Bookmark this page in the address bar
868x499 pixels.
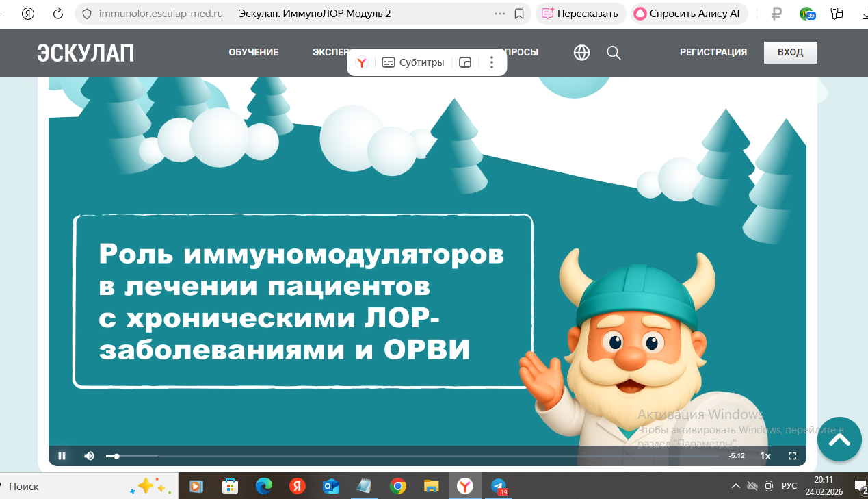coord(519,14)
